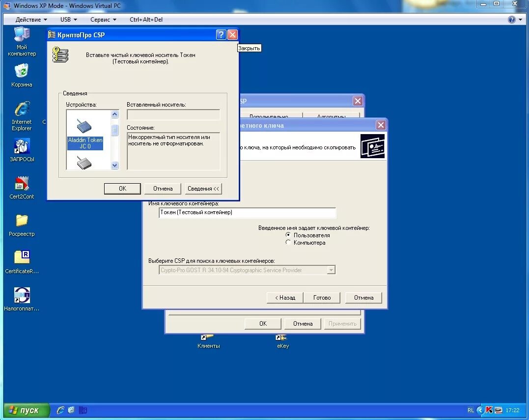Click the dropdown arrow next to help icon
The image size is (529, 420).
pyautogui.click(x=520, y=20)
